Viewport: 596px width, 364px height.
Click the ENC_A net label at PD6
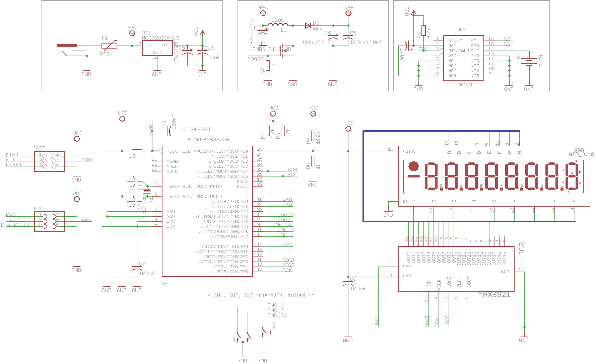285,230
